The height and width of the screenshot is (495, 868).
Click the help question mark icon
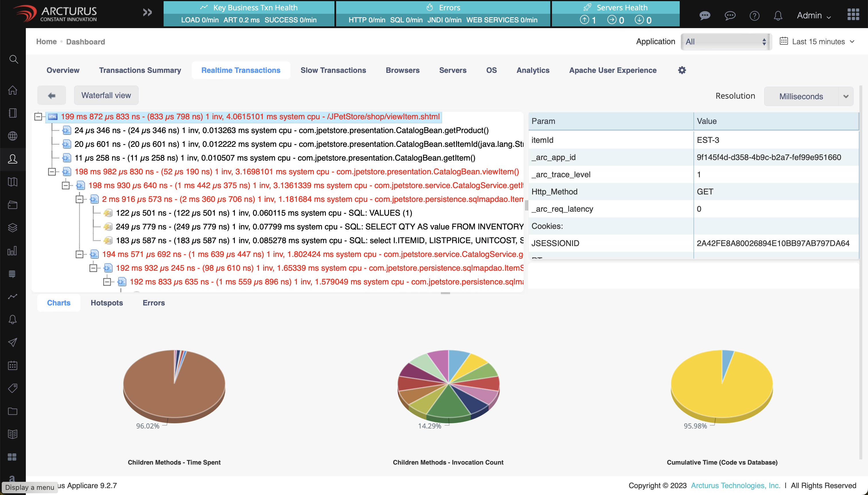(754, 16)
